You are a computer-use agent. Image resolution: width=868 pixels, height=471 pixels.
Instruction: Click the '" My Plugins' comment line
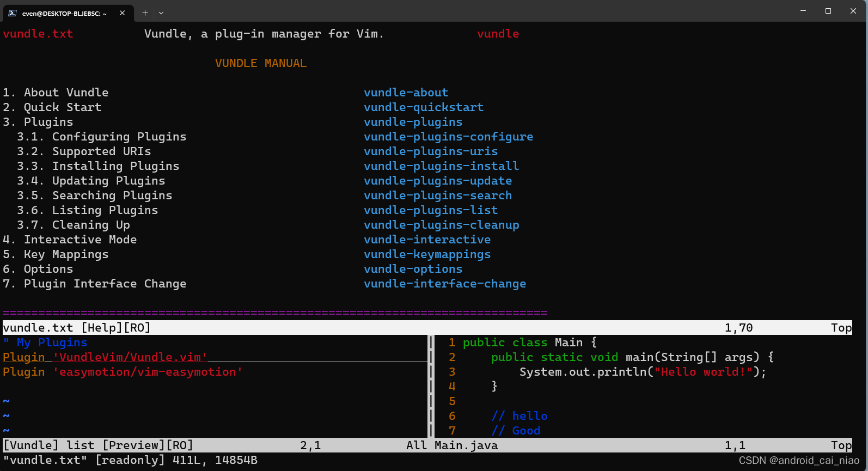tap(45, 342)
